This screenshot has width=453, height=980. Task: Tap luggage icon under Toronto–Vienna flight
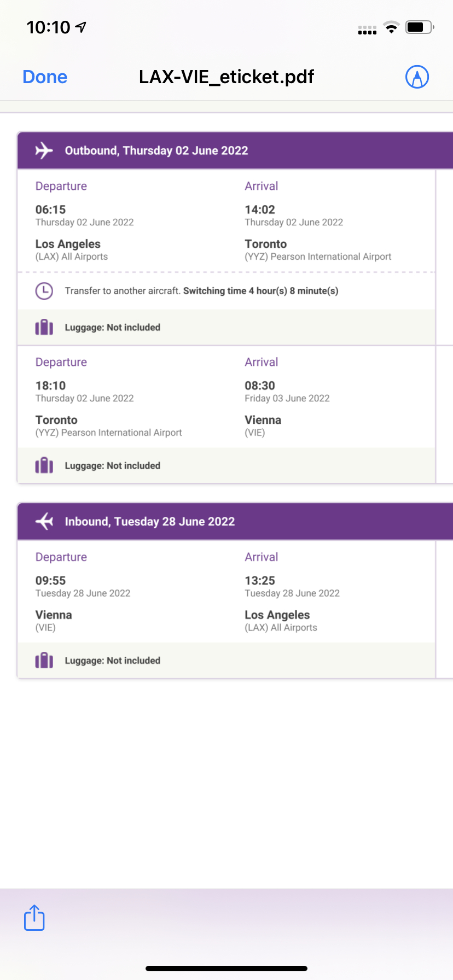tap(44, 466)
